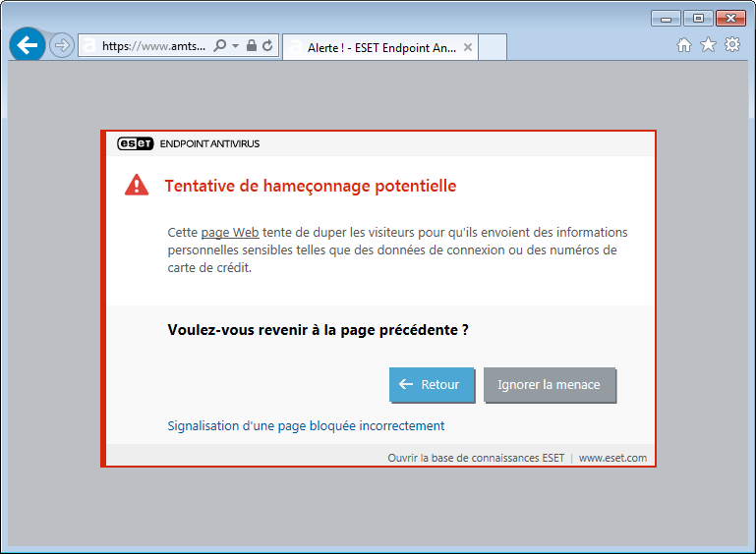This screenshot has height=554, width=756.
Task: Close the Alerte ! ESET tab
Action: [x=467, y=47]
